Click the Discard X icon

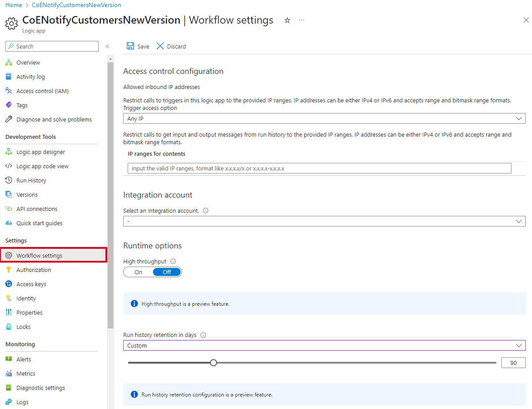(160, 46)
